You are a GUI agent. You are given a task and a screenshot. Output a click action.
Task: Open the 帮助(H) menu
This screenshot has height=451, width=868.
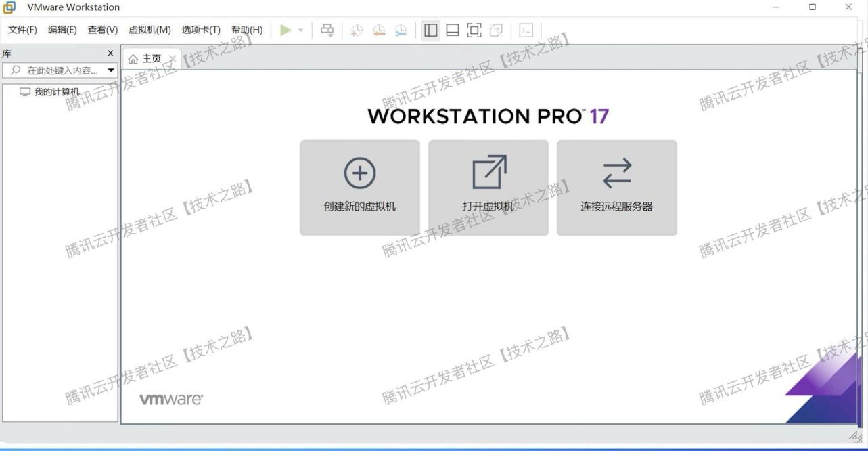(x=248, y=30)
